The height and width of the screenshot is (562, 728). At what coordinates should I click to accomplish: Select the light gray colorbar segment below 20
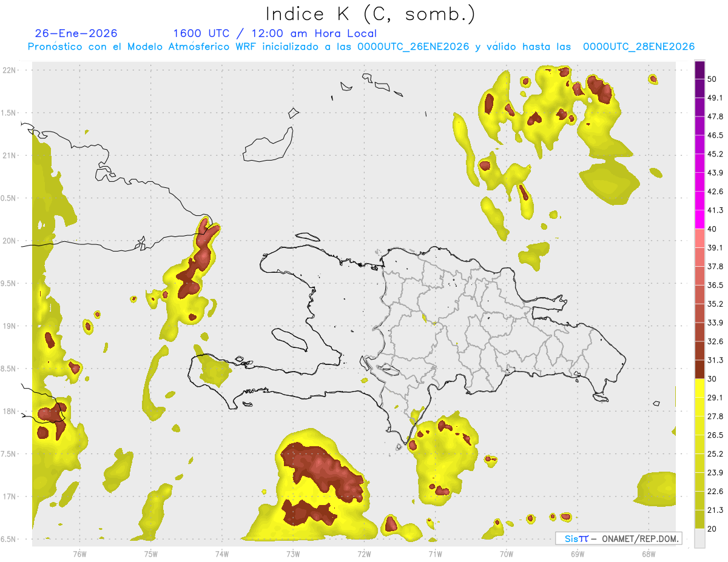pyautogui.click(x=699, y=538)
